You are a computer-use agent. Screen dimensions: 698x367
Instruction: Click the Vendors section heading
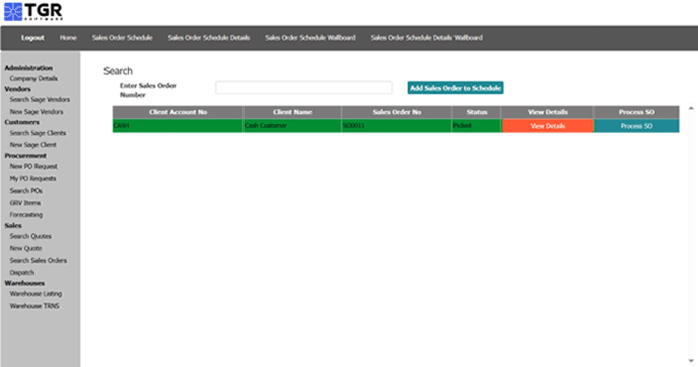17,89
